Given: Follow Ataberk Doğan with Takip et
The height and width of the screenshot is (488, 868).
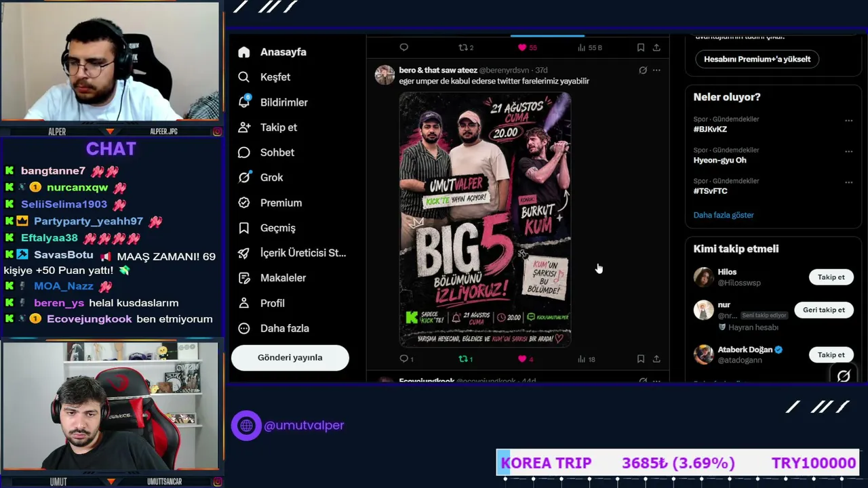Looking at the screenshot, I should pos(831,355).
